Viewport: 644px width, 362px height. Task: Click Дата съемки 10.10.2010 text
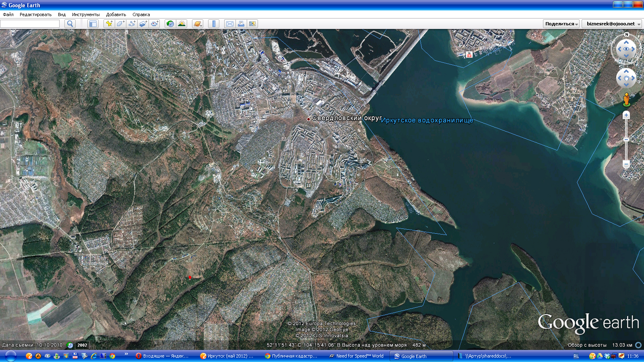pyautogui.click(x=33, y=345)
